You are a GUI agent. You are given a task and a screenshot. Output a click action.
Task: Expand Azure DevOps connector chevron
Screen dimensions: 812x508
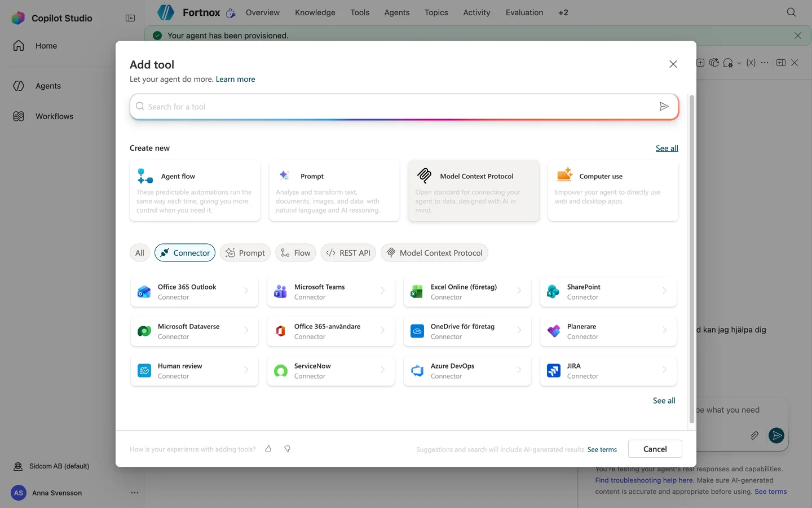tap(519, 370)
